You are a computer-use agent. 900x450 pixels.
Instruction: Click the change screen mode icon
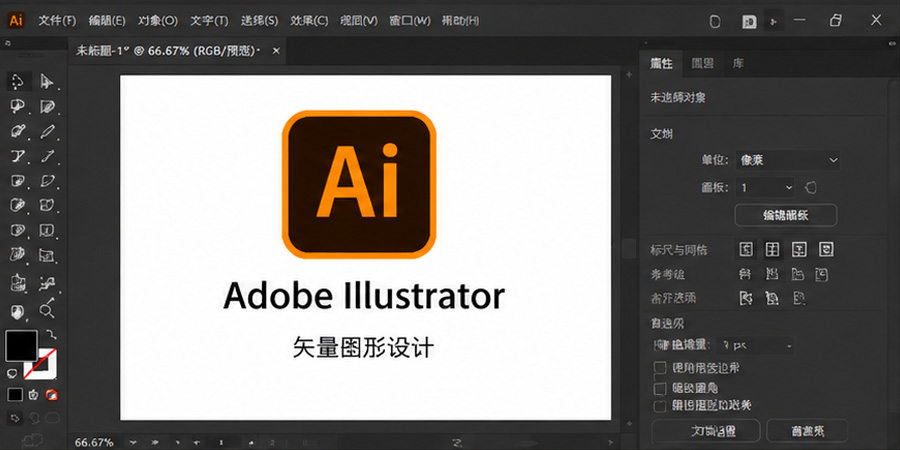coord(32,440)
